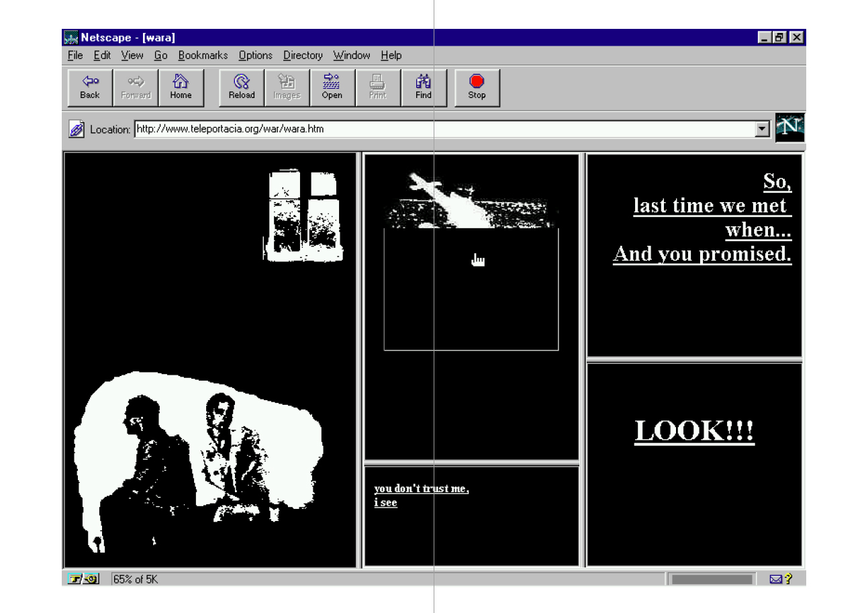This screenshot has height=613, width=868.
Task: Reload the current page
Action: 242,87
